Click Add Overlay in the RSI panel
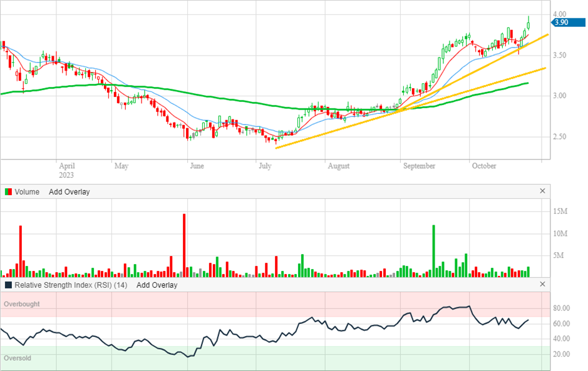This screenshot has height=371, width=588. point(157,285)
